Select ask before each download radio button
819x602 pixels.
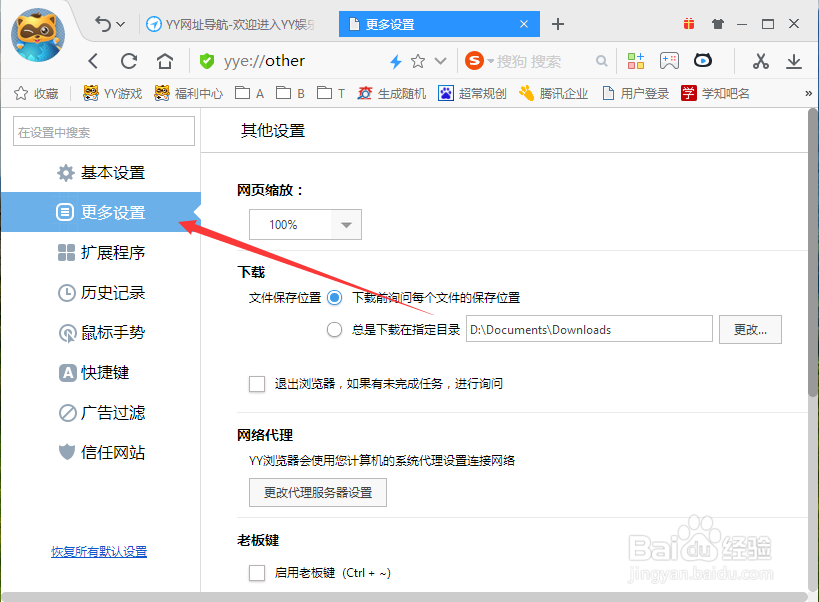click(334, 297)
